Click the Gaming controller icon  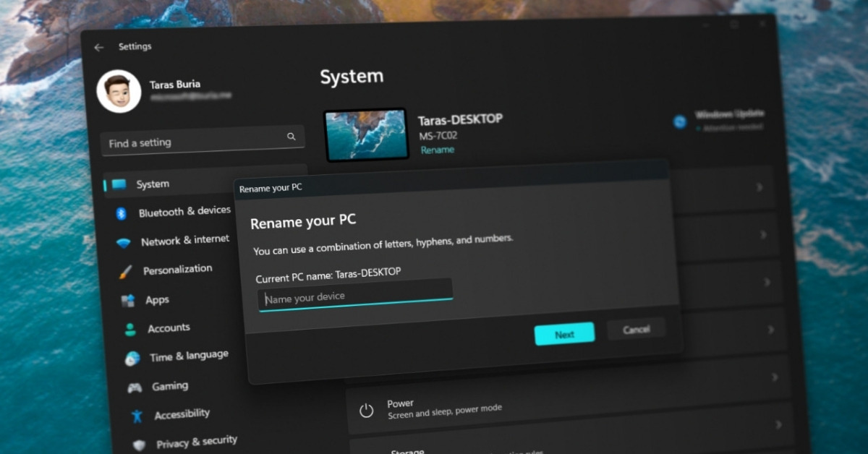tap(135, 388)
